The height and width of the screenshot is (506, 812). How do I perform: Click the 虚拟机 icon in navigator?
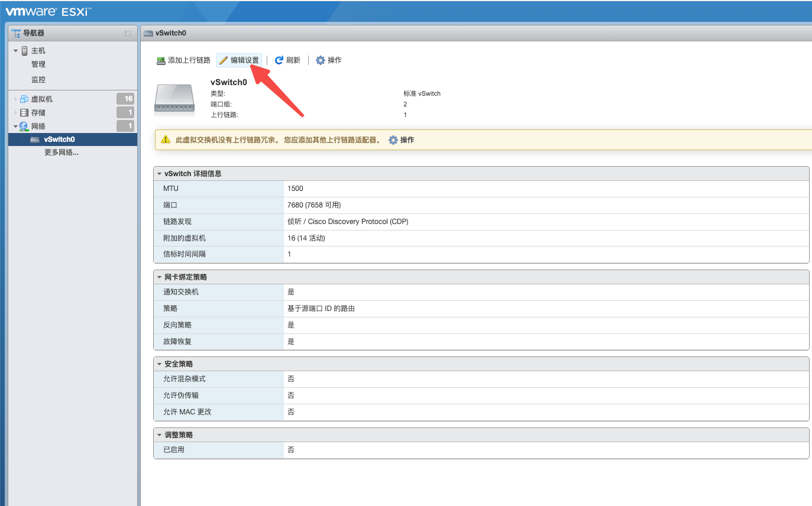click(24, 99)
